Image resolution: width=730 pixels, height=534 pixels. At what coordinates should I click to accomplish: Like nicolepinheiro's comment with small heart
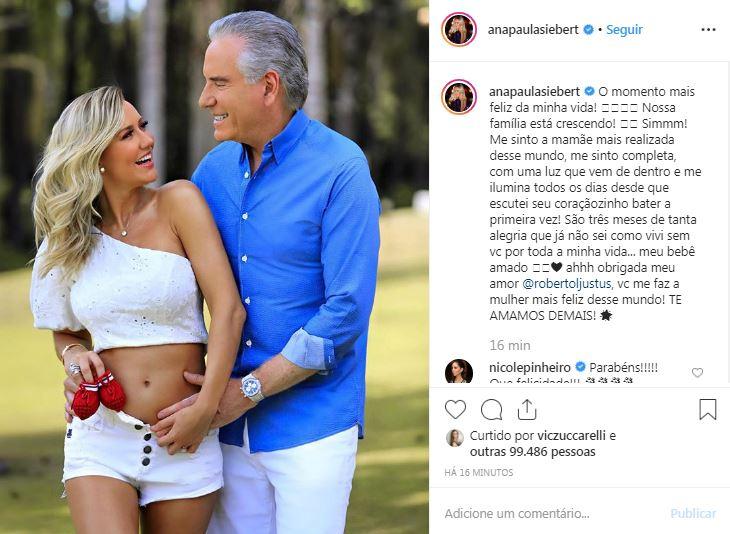point(697,372)
